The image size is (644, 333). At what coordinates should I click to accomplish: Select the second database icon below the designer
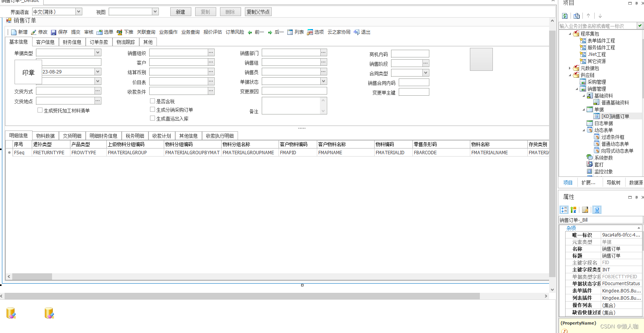(49, 313)
